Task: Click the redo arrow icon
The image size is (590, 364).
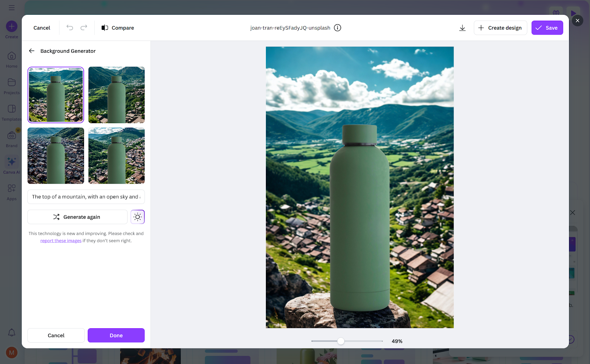Action: point(84,28)
